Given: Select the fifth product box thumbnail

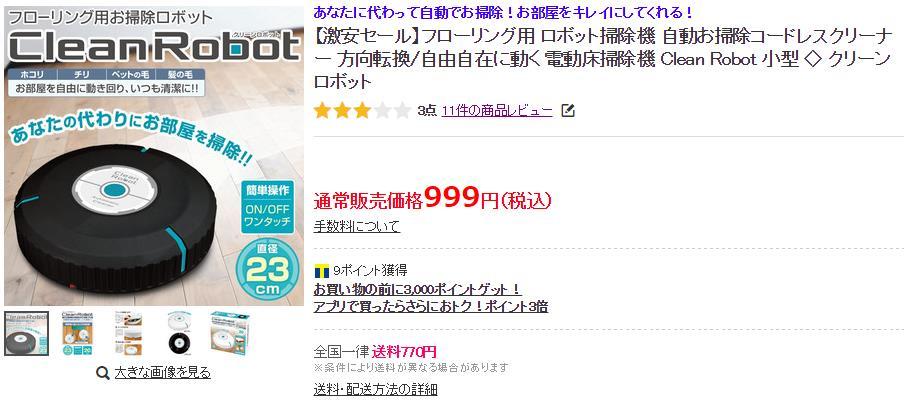Looking at the screenshot, I should pos(229,333).
